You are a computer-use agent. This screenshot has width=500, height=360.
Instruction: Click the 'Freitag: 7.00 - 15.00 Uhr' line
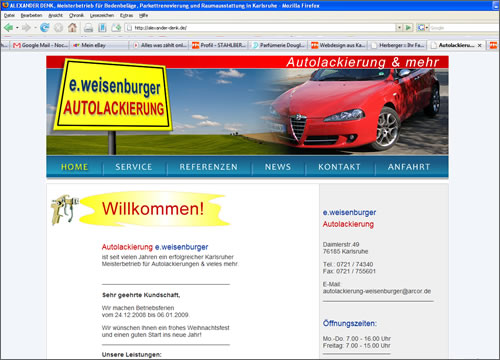356,346
